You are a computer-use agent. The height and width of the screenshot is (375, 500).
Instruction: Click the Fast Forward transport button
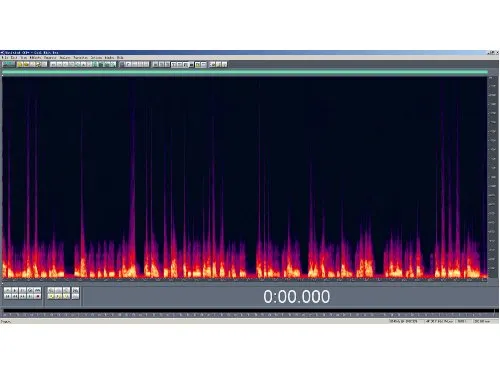coord(22,296)
